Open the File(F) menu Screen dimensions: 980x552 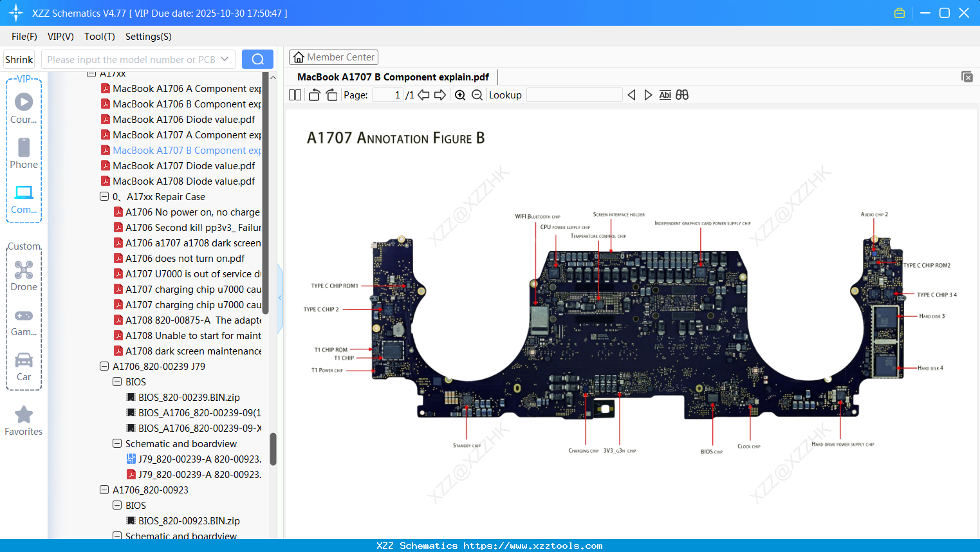tap(24, 37)
